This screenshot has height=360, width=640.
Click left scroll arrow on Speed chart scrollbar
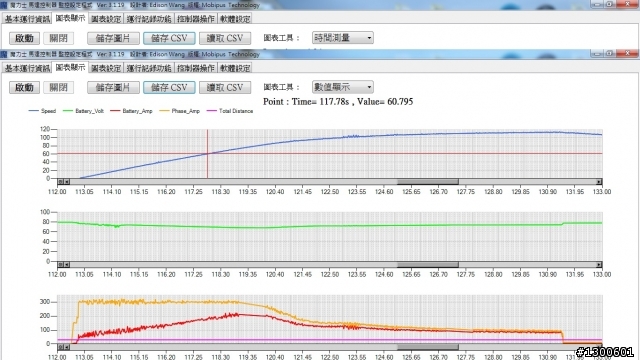[67, 182]
